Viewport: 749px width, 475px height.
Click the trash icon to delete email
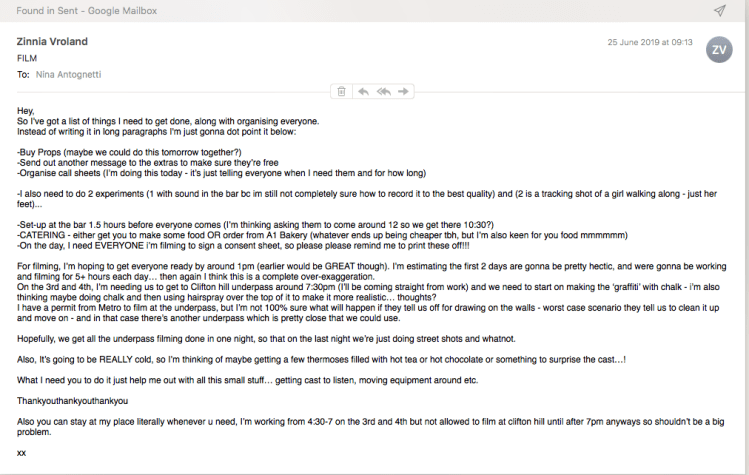coord(342,91)
